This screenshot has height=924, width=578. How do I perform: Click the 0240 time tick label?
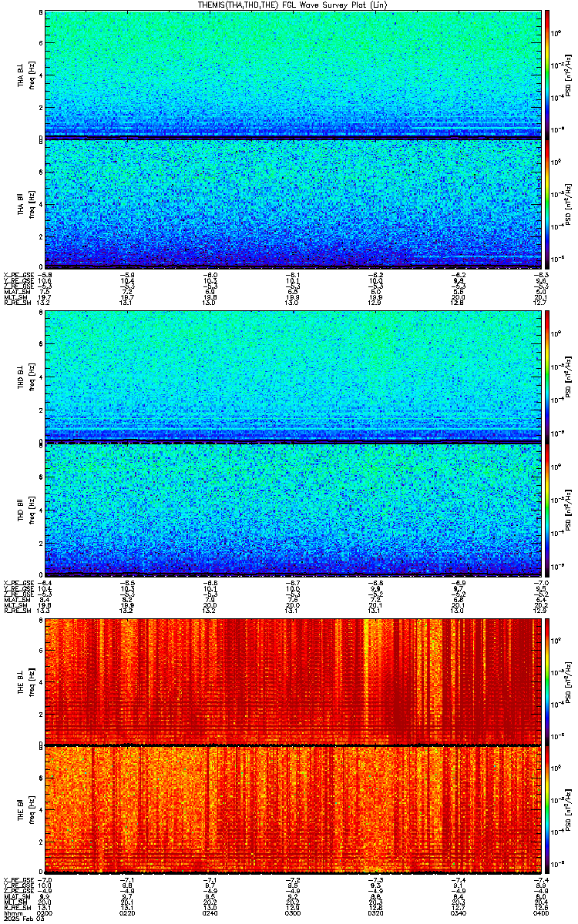pyautogui.click(x=211, y=912)
